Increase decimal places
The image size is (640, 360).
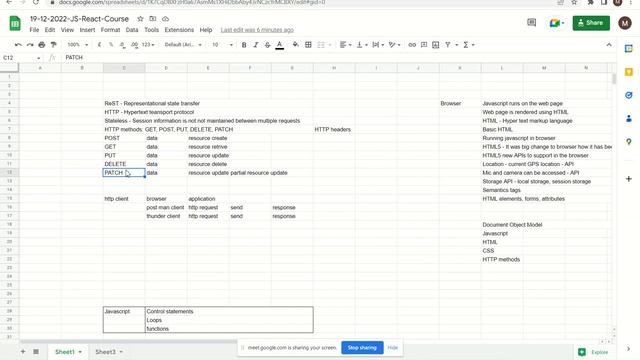click(x=134, y=45)
